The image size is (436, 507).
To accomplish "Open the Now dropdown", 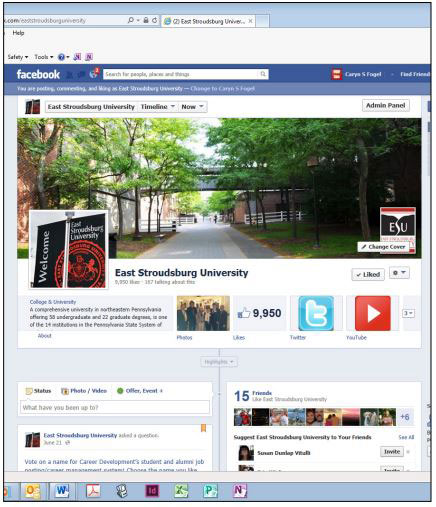I will [x=192, y=107].
